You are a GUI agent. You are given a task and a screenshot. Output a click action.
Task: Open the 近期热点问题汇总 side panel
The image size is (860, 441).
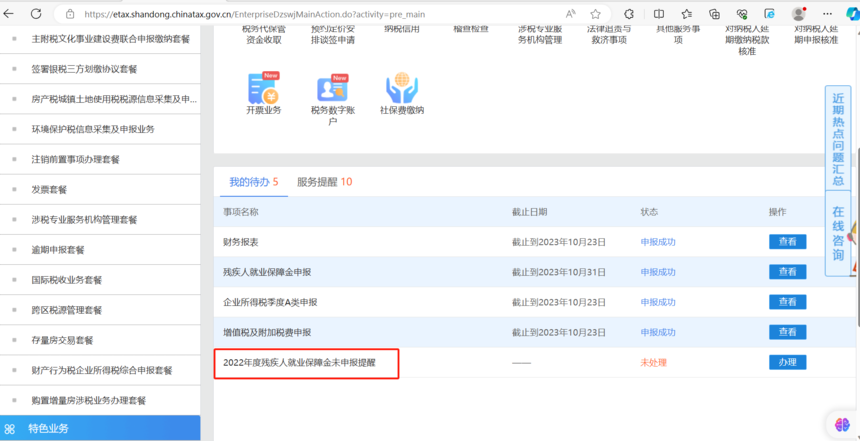coord(838,140)
